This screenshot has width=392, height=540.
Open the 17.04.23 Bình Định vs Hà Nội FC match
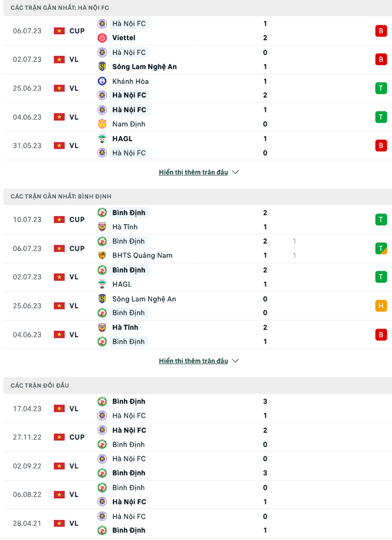(x=196, y=409)
